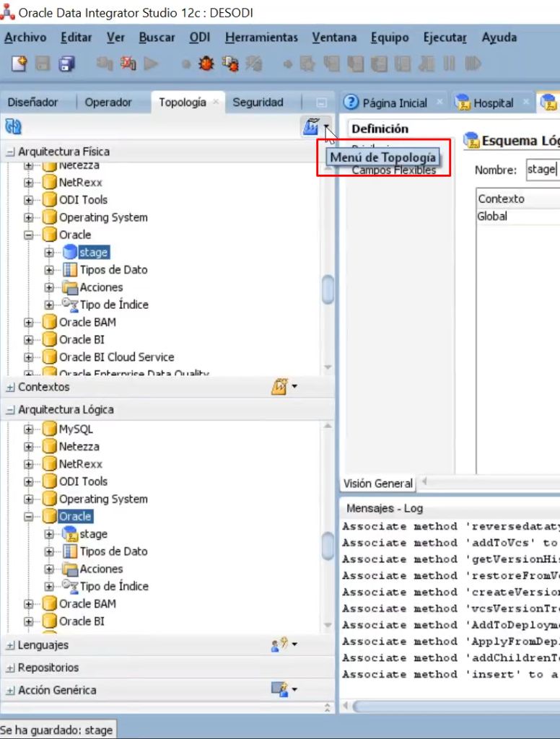Expand the MySQL node
Image resolution: width=560 pixels, height=739 pixels.
[x=29, y=429]
